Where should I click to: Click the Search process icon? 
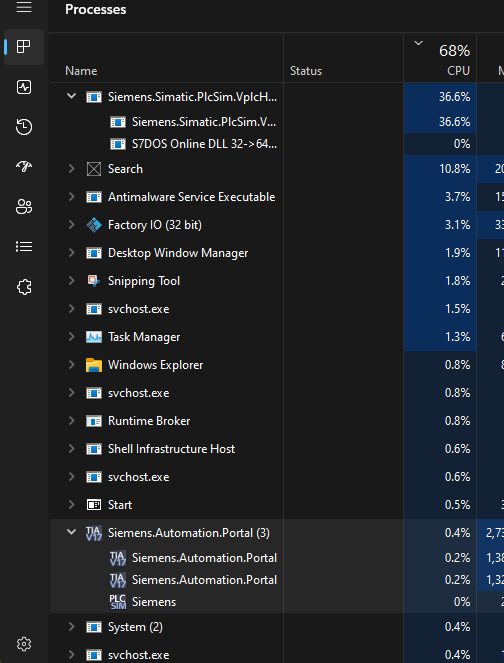[94, 169]
